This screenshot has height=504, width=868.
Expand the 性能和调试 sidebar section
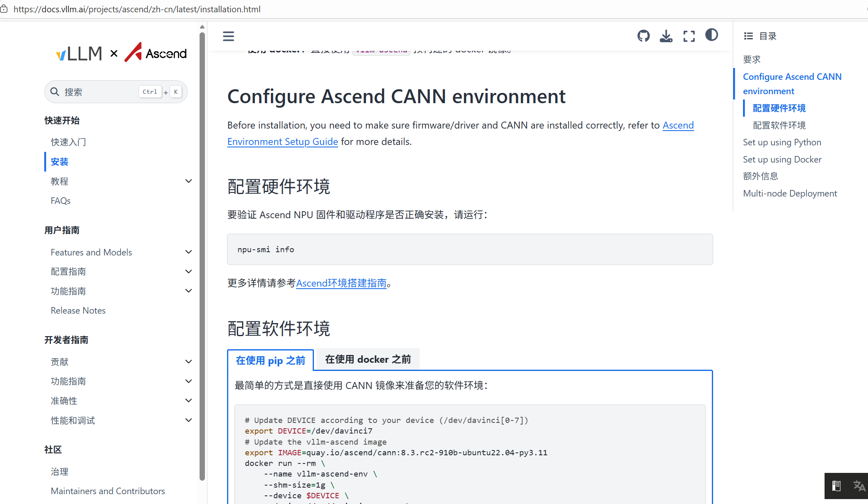[189, 420]
